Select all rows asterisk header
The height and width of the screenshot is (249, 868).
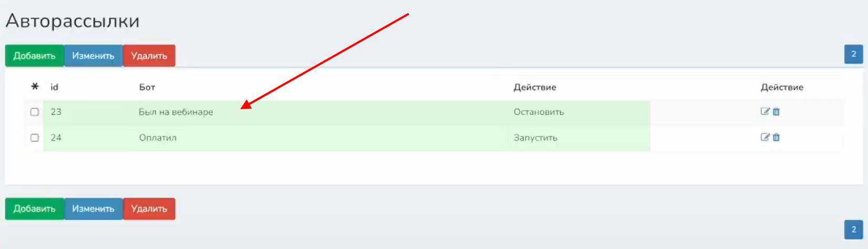35,87
